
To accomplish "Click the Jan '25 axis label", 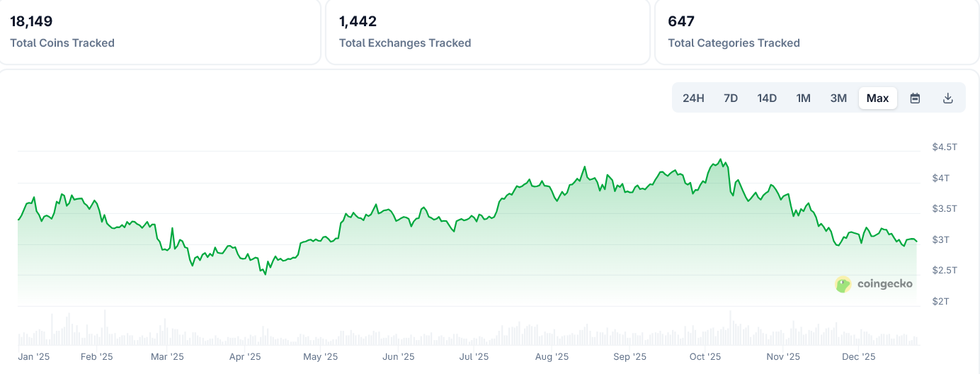I will 34,356.
